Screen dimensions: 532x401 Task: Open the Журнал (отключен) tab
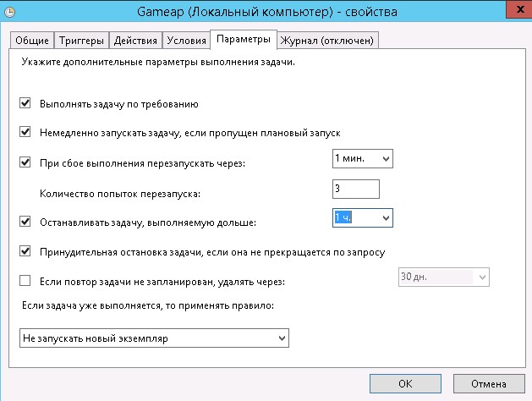[x=327, y=41]
